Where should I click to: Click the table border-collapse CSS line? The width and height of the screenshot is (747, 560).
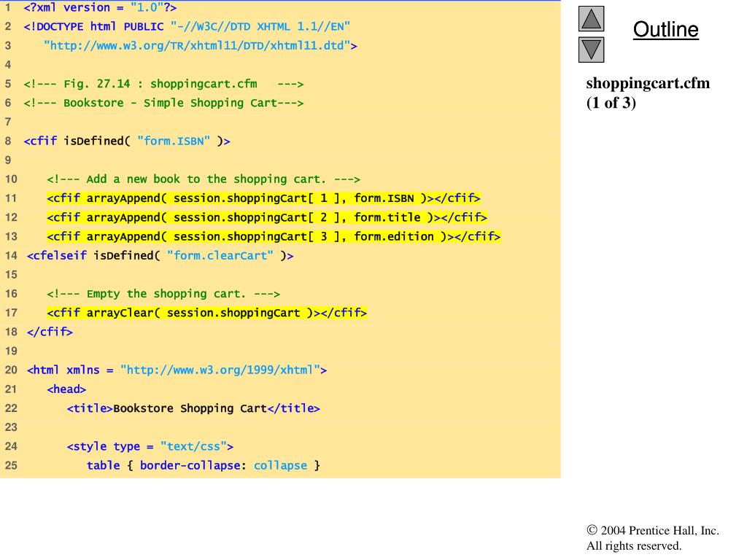[x=204, y=465]
